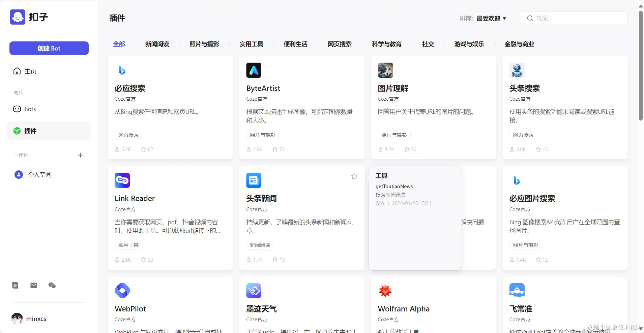Click the minxcs username

[36, 319]
